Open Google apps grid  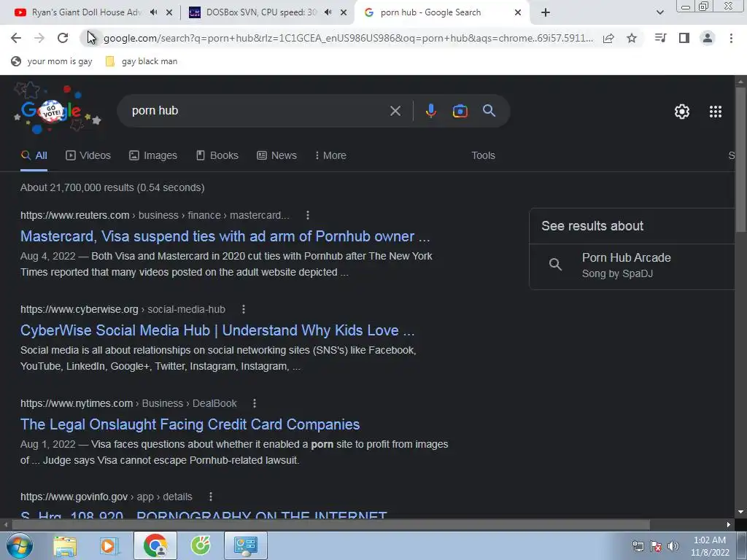tap(716, 112)
